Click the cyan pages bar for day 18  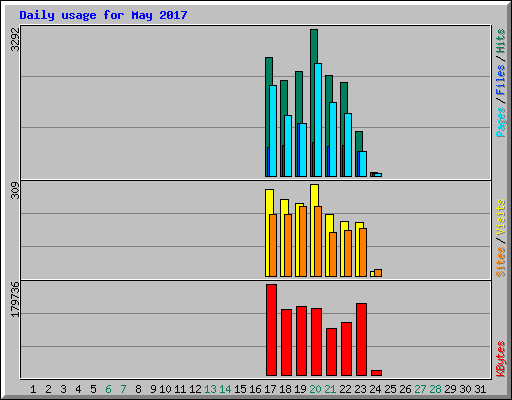point(288,146)
